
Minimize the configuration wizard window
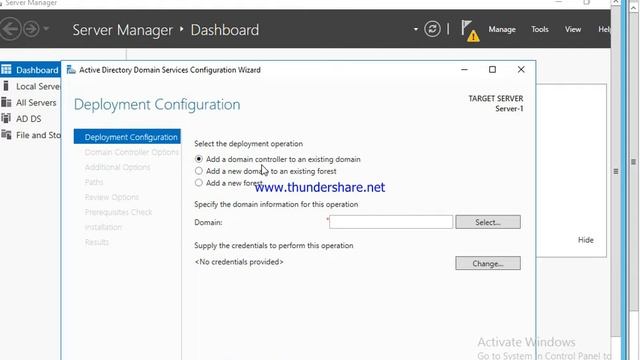tap(464, 69)
